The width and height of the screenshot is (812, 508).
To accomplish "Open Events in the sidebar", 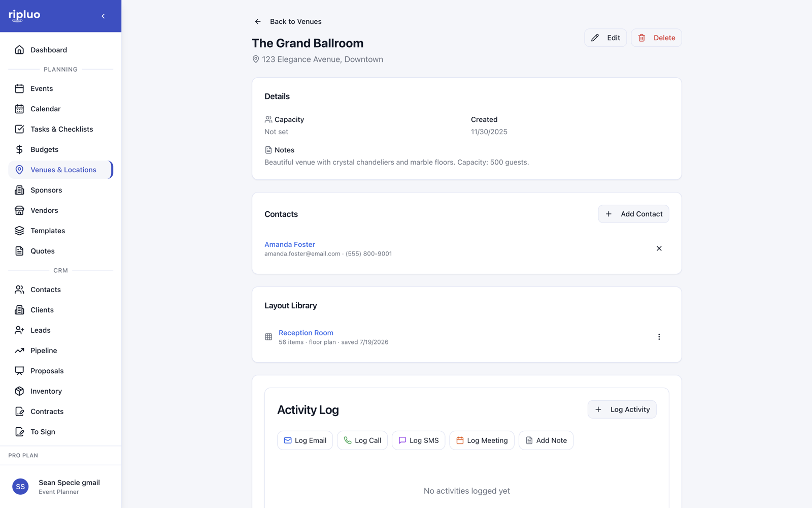I will click(60, 88).
